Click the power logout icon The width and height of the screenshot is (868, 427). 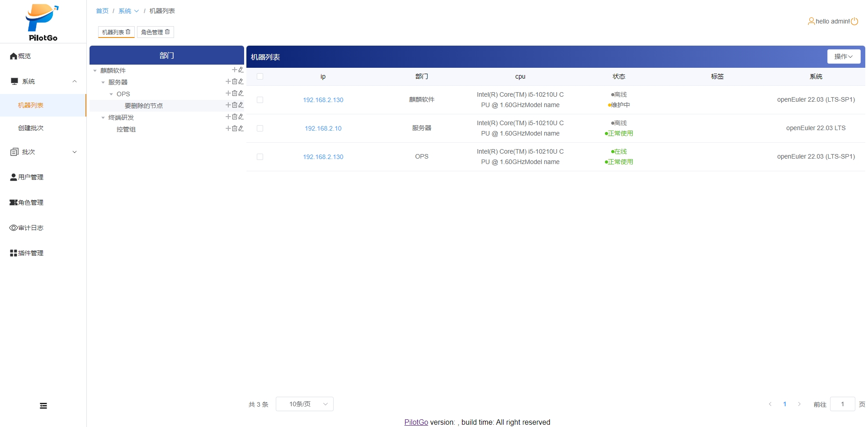click(854, 21)
